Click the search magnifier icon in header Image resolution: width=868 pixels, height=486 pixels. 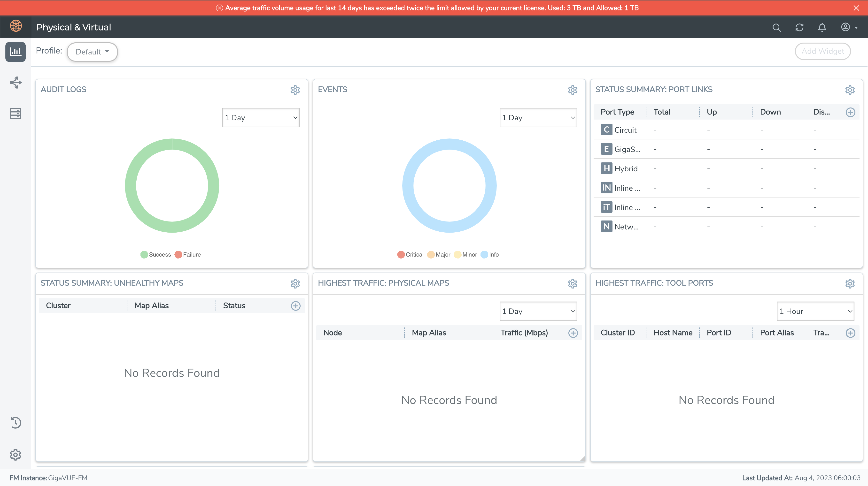(776, 27)
